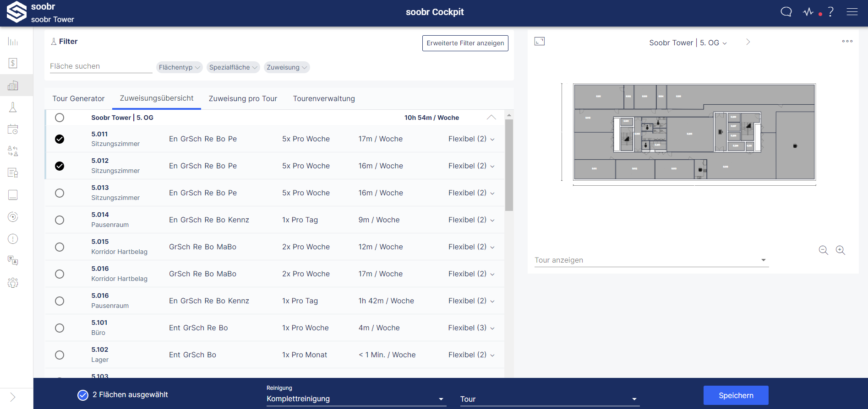868x409 pixels.
Task: Select all areas of Soobr Tower 5. OG
Action: (x=60, y=118)
